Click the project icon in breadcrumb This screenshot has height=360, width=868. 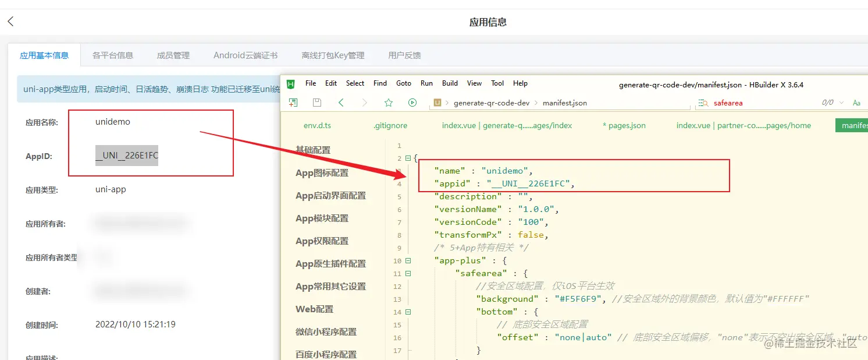[x=437, y=103]
